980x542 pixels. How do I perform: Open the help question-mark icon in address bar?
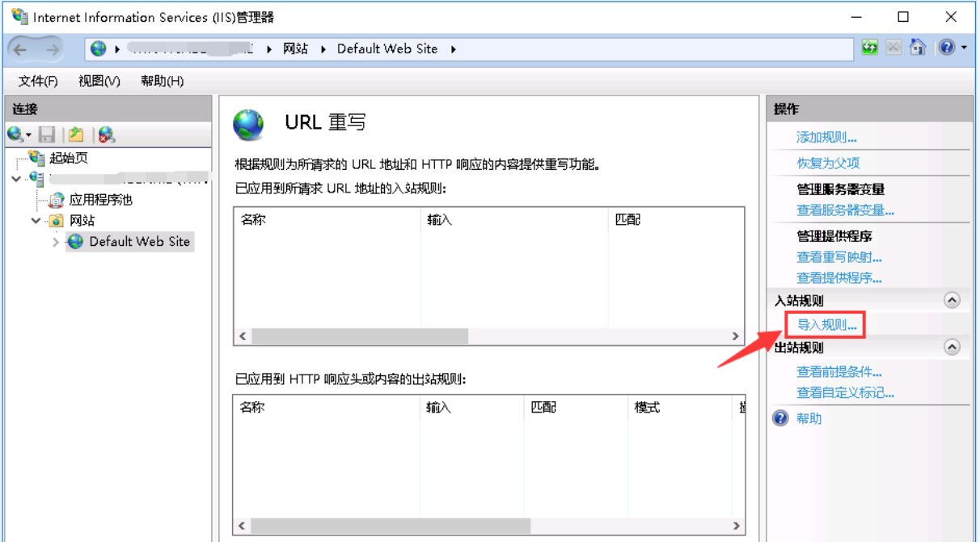click(947, 48)
